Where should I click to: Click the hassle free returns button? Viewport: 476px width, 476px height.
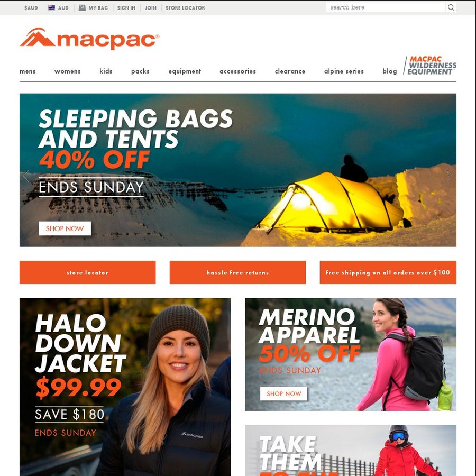click(x=237, y=272)
